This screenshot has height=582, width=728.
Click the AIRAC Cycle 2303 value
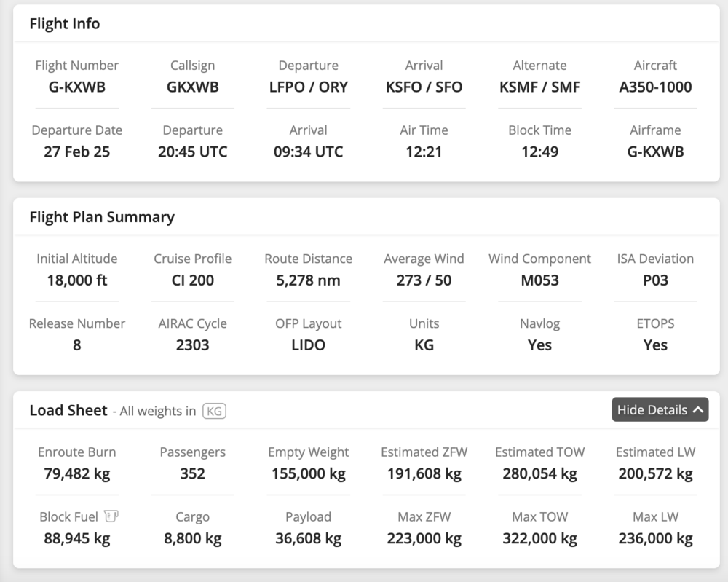[x=192, y=345]
